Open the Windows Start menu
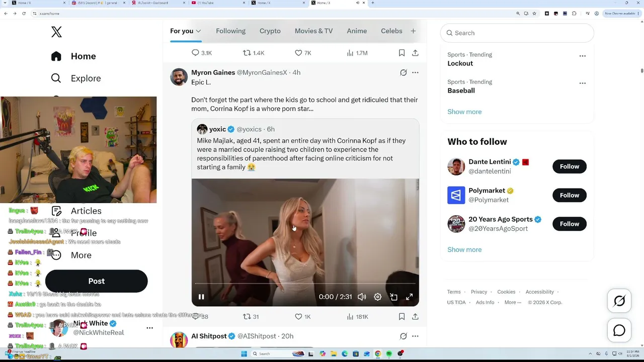 [244, 354]
